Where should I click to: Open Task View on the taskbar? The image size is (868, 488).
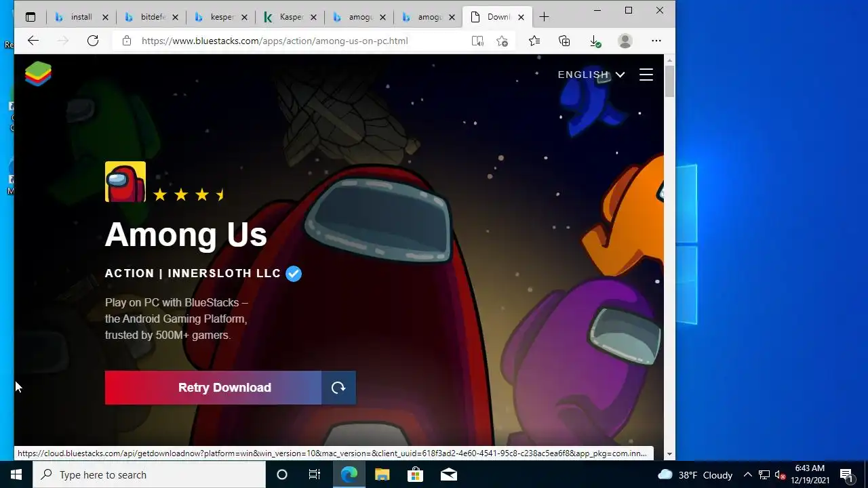click(315, 474)
